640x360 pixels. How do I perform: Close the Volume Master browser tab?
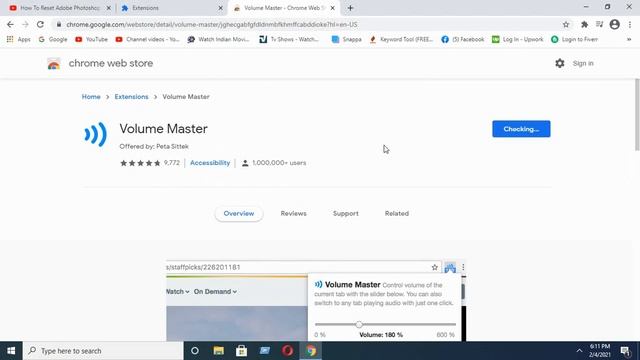coord(332,8)
